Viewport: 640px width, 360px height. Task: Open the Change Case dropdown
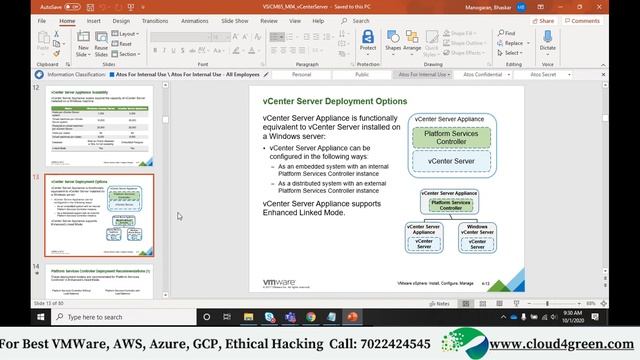(218, 51)
